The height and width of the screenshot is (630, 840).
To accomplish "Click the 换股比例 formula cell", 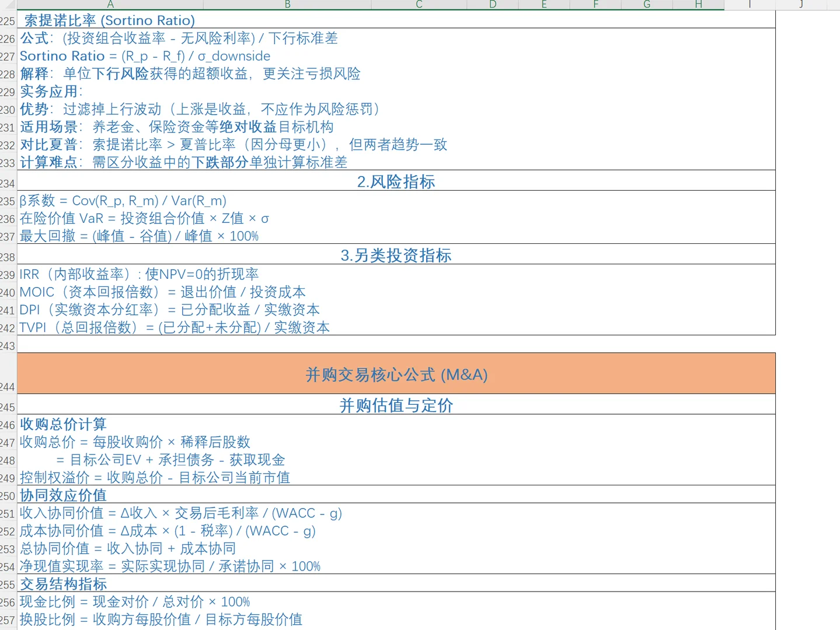I will [161, 619].
